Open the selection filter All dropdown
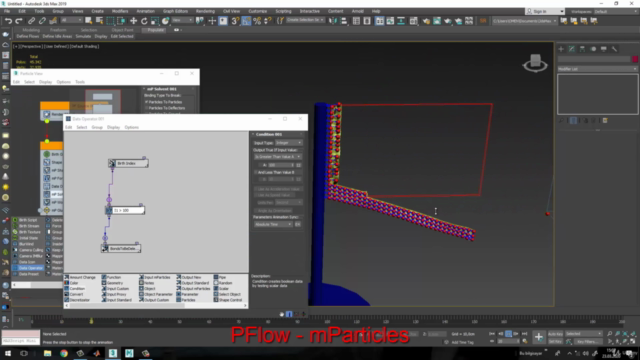The height and width of the screenshot is (360, 640). pos(71,20)
